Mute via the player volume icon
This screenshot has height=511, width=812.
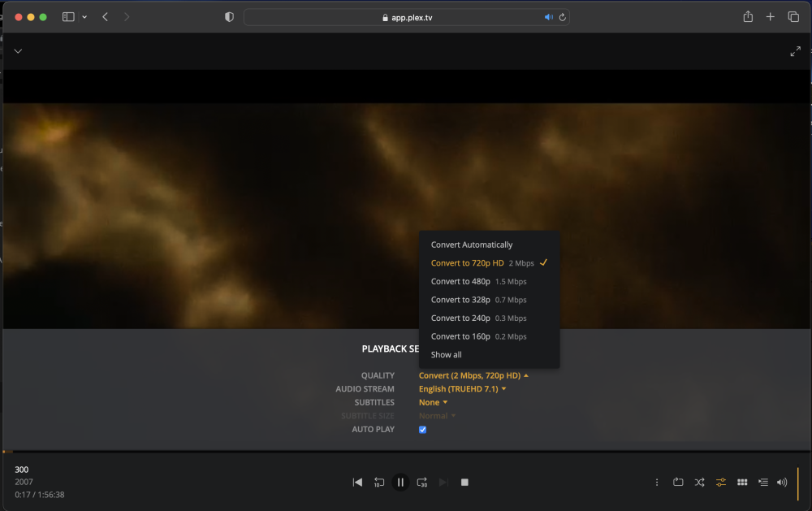(782, 482)
